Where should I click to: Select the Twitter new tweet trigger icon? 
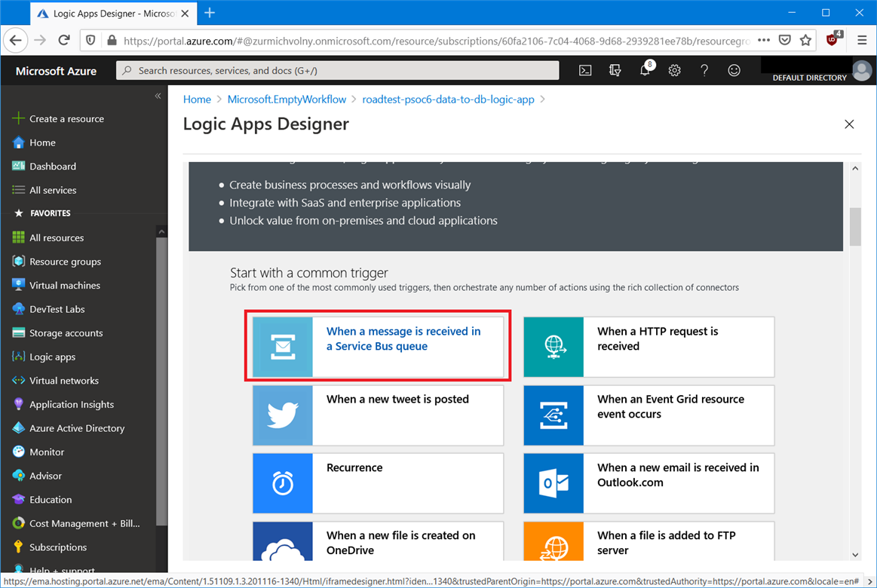(283, 415)
